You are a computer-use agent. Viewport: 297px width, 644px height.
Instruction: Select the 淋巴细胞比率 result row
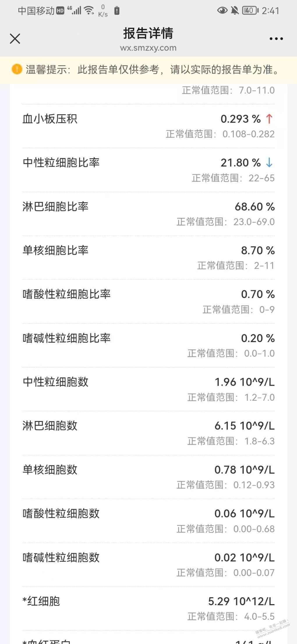point(148,214)
